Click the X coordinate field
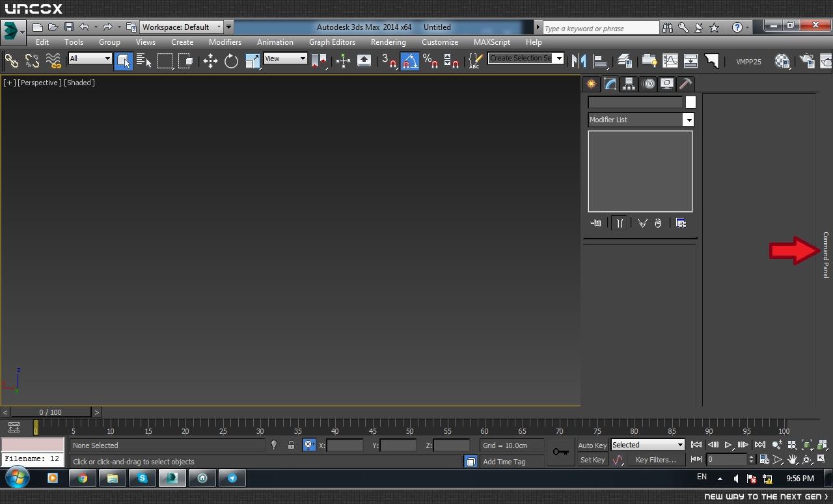The width and height of the screenshot is (833, 504). (x=345, y=445)
